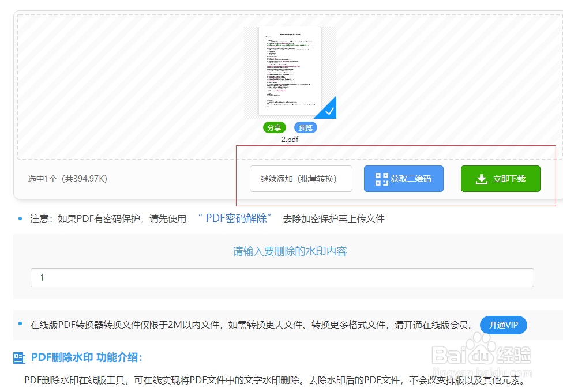Select the 2.pdf document thumbnail

point(290,72)
